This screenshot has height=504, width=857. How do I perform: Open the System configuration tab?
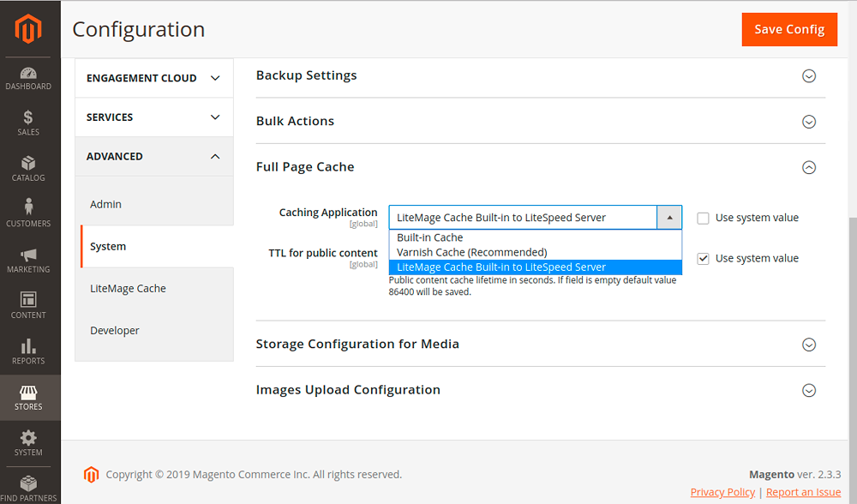tap(157, 247)
